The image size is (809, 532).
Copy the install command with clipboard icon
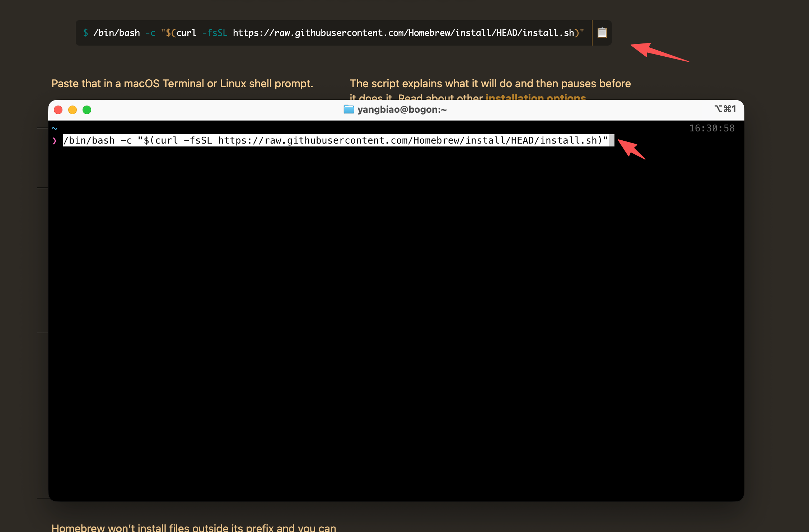click(x=602, y=33)
